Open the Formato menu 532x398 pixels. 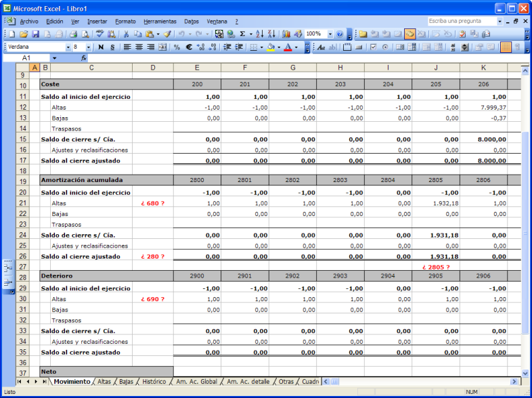[x=125, y=22]
